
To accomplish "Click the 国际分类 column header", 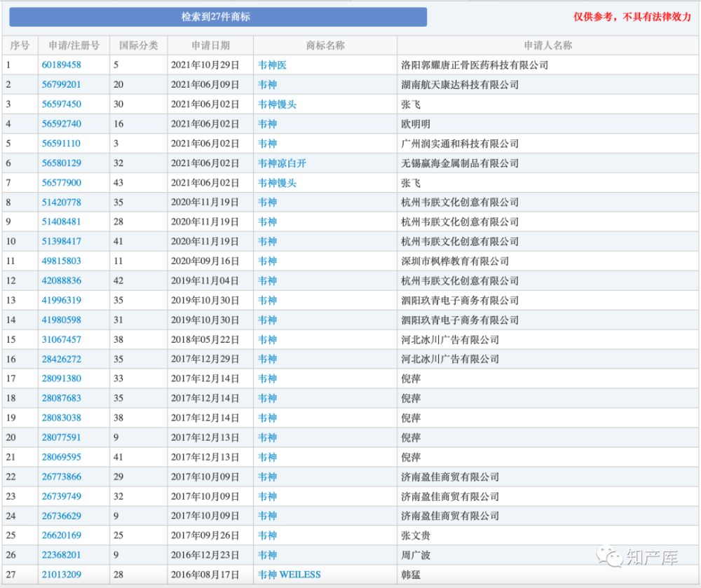I will tap(138, 45).
